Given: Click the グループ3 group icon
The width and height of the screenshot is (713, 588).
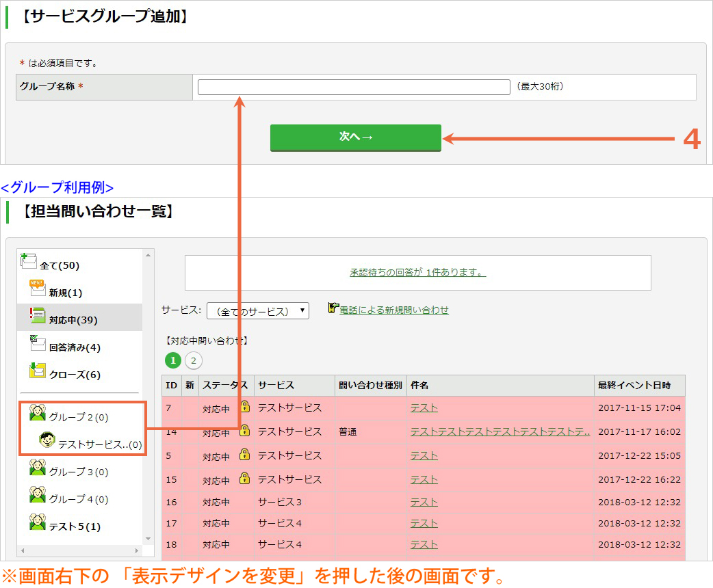Looking at the screenshot, I should coord(38,467).
